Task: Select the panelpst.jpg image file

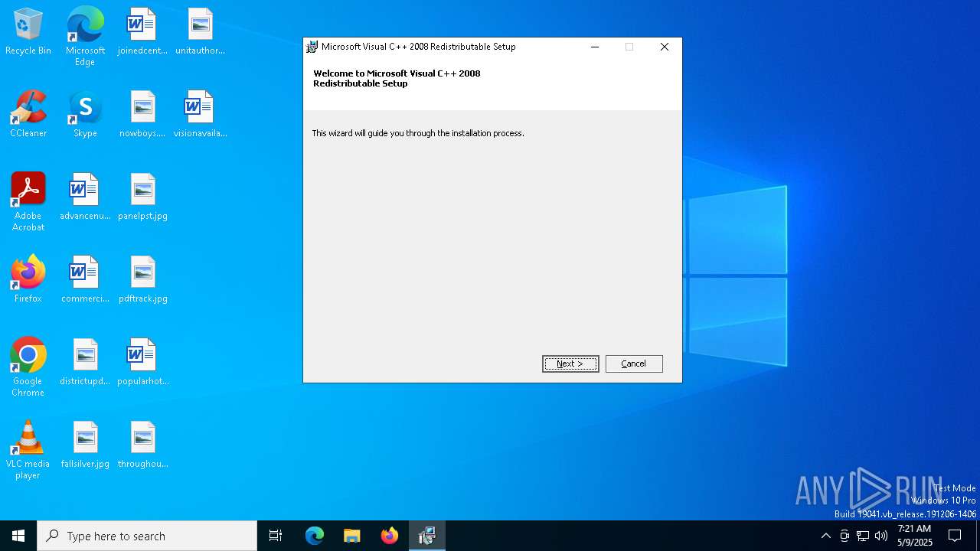Action: [142, 197]
